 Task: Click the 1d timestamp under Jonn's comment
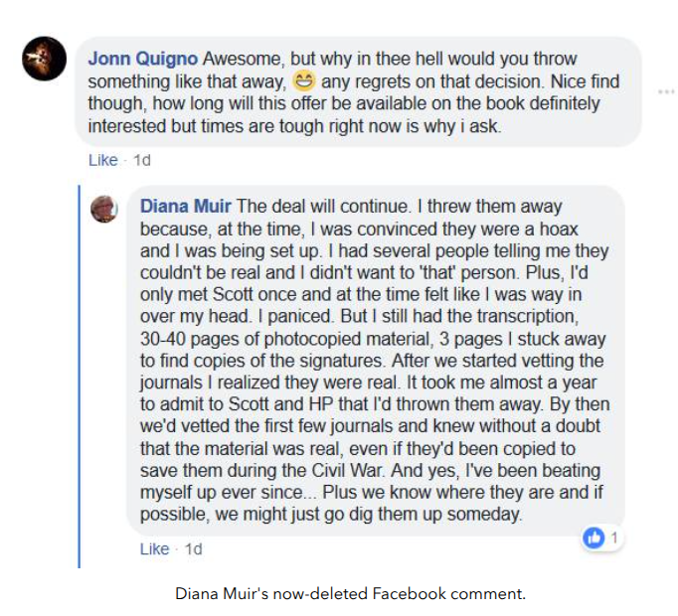142,160
